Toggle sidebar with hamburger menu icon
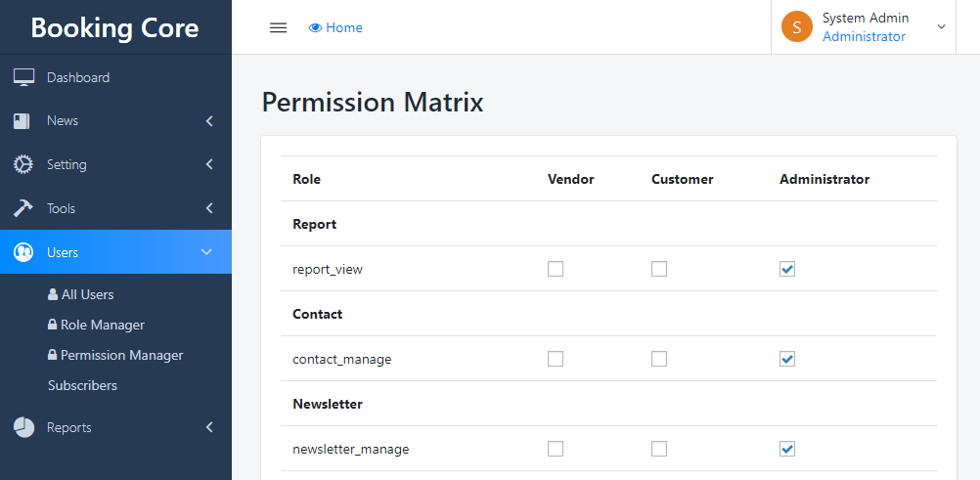The height and width of the screenshot is (480, 980). coord(278,27)
